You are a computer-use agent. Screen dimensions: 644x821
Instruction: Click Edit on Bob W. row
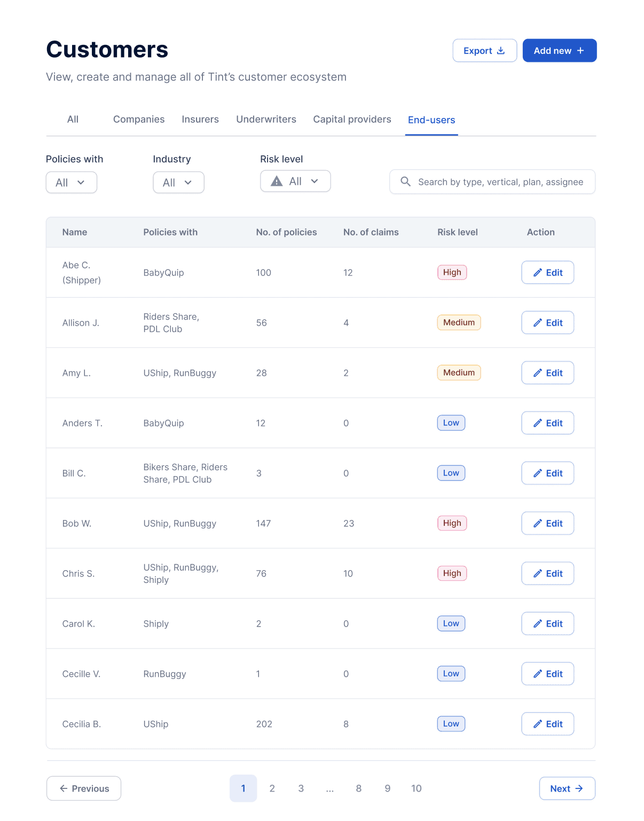coord(547,523)
